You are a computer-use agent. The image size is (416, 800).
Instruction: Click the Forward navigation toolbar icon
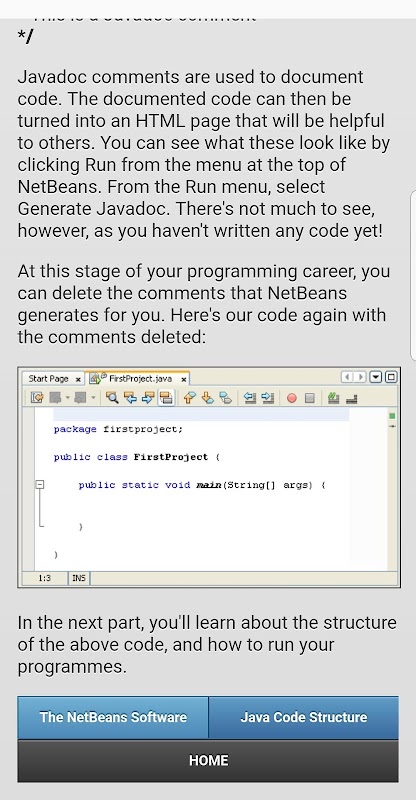(80, 398)
